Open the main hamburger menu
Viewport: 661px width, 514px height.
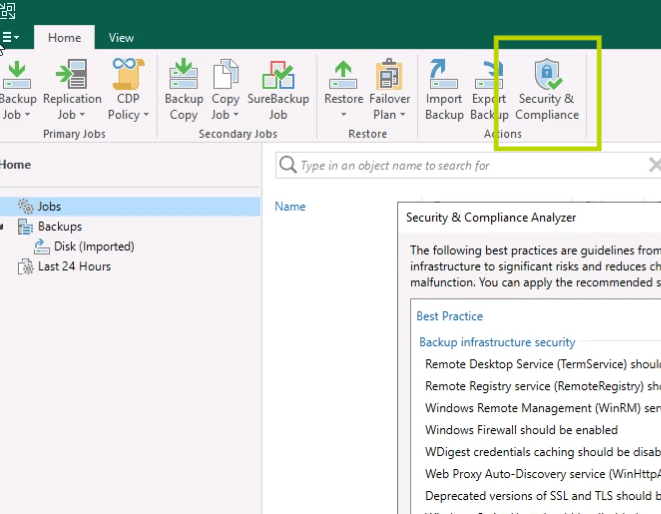tap(10, 37)
